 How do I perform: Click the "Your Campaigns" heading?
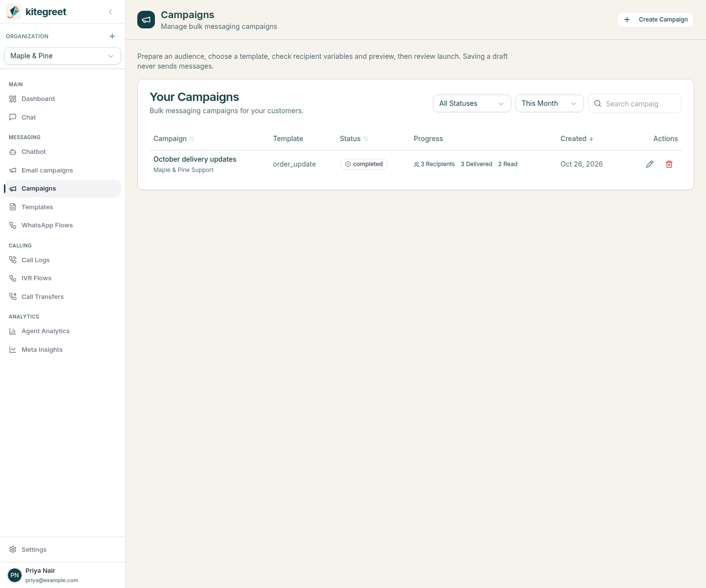(x=194, y=97)
